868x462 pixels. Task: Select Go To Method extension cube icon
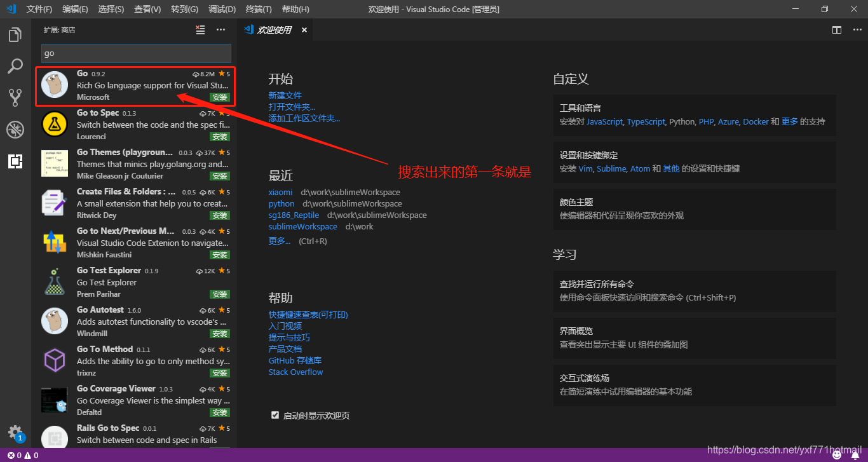click(x=55, y=361)
